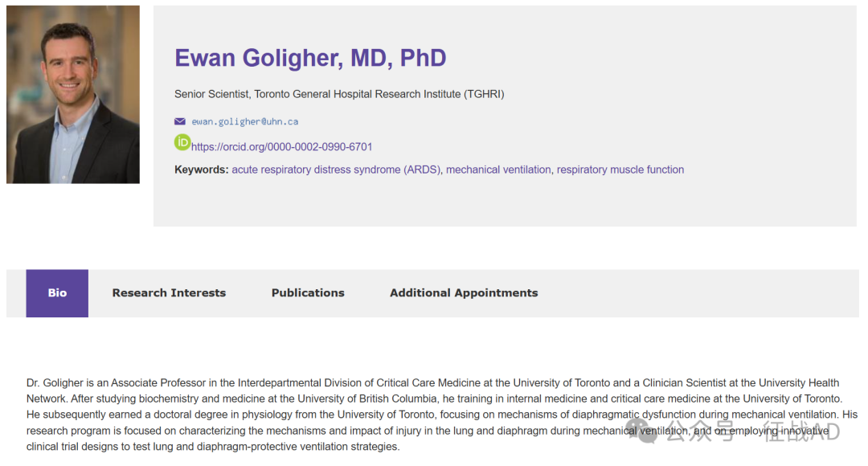Click the envelope email icon
The image size is (868, 466).
[180, 121]
